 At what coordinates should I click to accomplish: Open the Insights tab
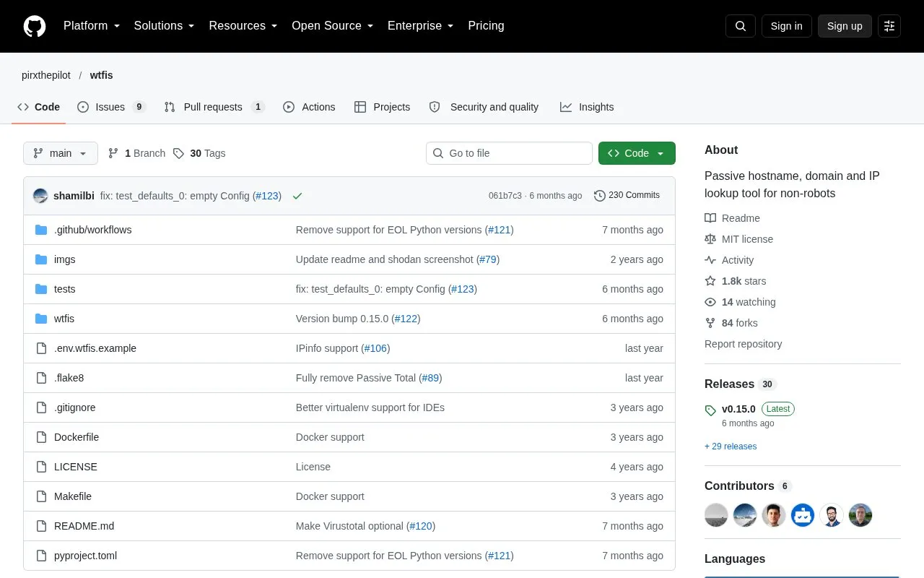click(587, 107)
